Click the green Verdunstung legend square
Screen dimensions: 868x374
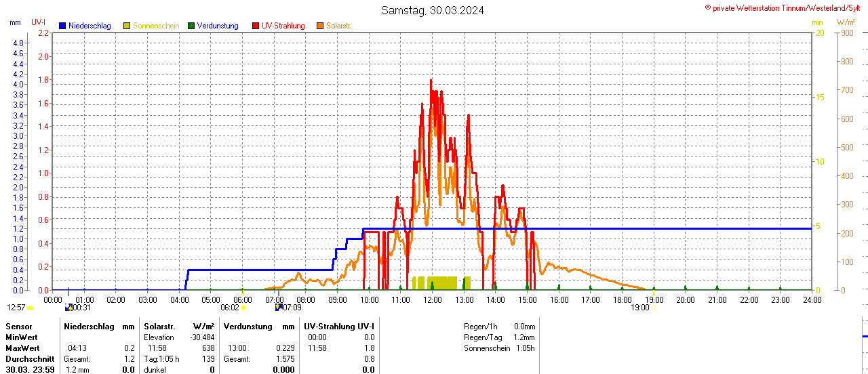191,26
